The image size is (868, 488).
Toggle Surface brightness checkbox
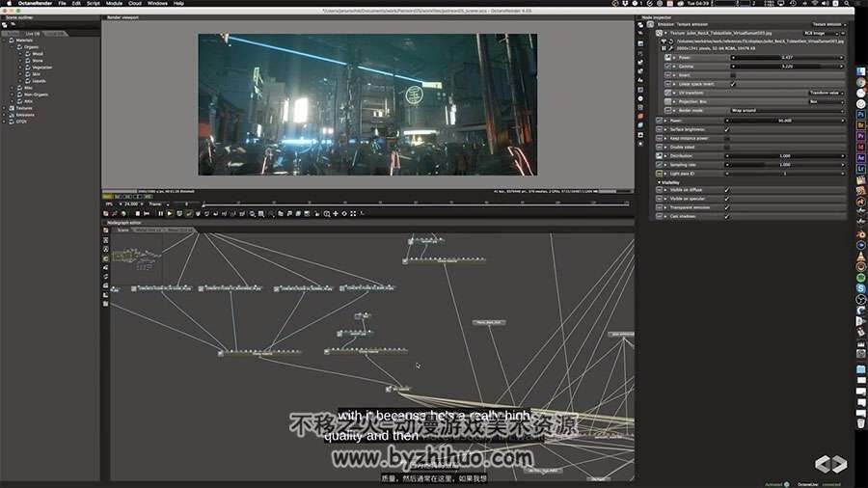point(727,129)
